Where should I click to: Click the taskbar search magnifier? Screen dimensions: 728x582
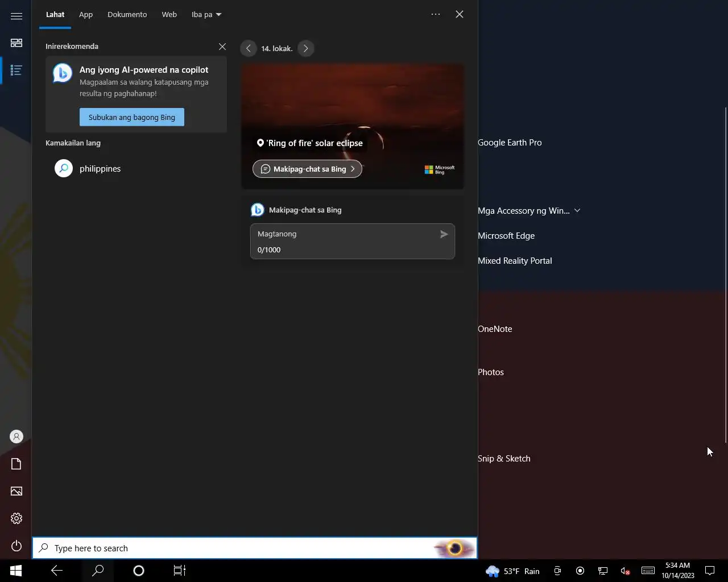click(x=98, y=571)
